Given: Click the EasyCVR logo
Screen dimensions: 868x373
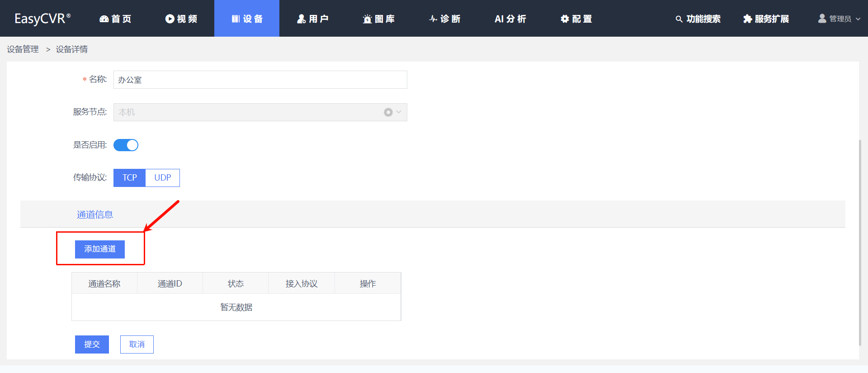Looking at the screenshot, I should tap(42, 19).
